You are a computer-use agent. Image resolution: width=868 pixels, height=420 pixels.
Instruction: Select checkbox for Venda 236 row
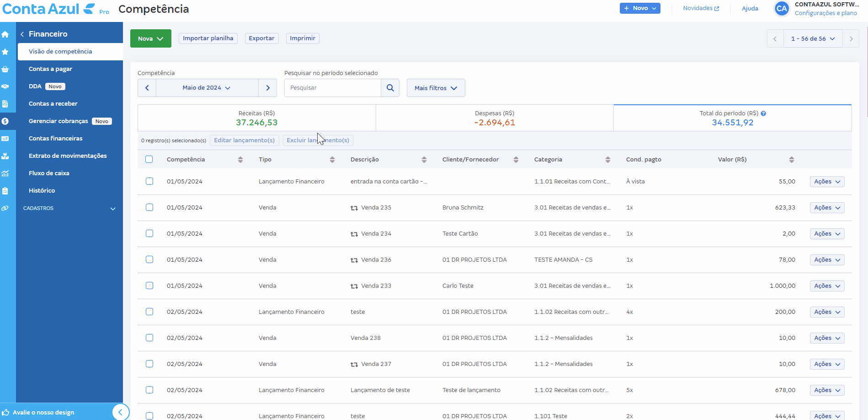pyautogui.click(x=149, y=259)
